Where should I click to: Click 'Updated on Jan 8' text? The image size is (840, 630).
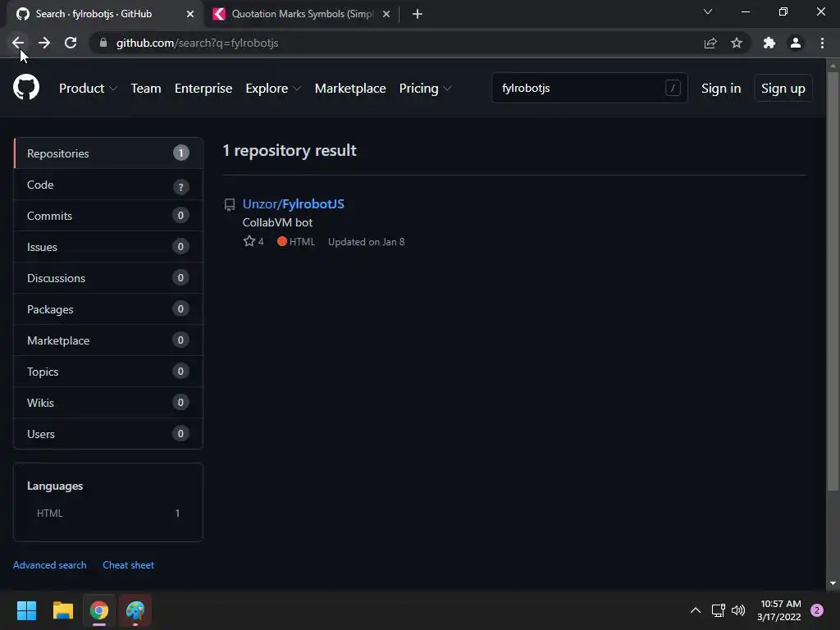pos(367,242)
